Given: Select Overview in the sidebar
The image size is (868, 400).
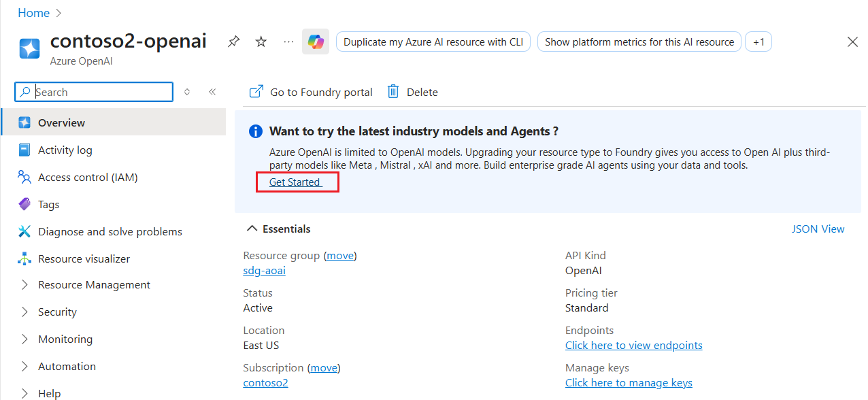Looking at the screenshot, I should pyautogui.click(x=61, y=122).
